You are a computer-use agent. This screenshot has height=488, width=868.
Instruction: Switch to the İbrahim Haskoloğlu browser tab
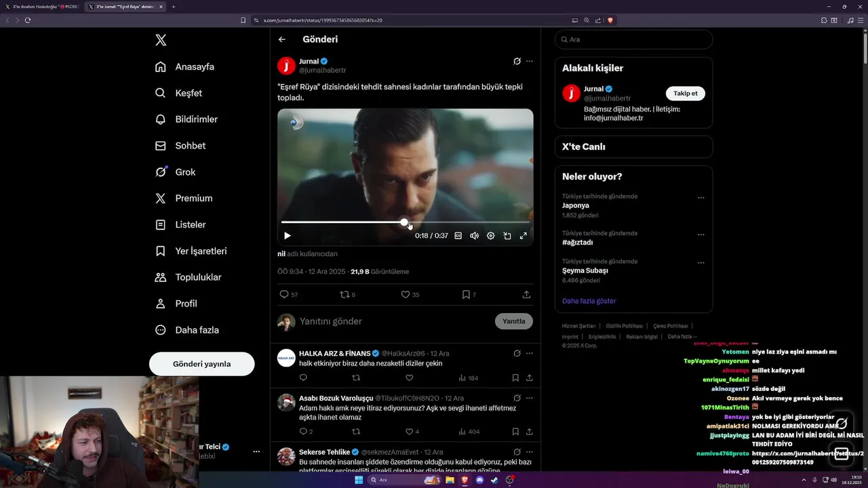click(x=42, y=7)
